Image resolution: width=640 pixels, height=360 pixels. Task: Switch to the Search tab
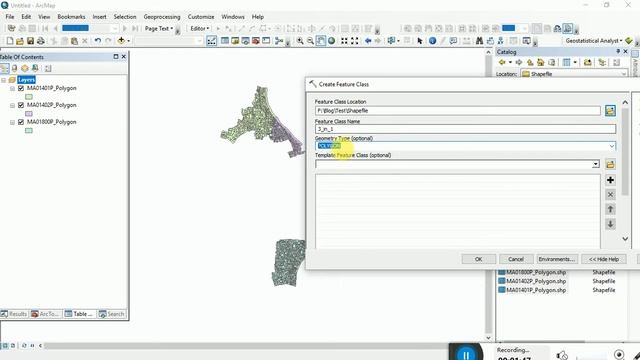[x=111, y=314]
